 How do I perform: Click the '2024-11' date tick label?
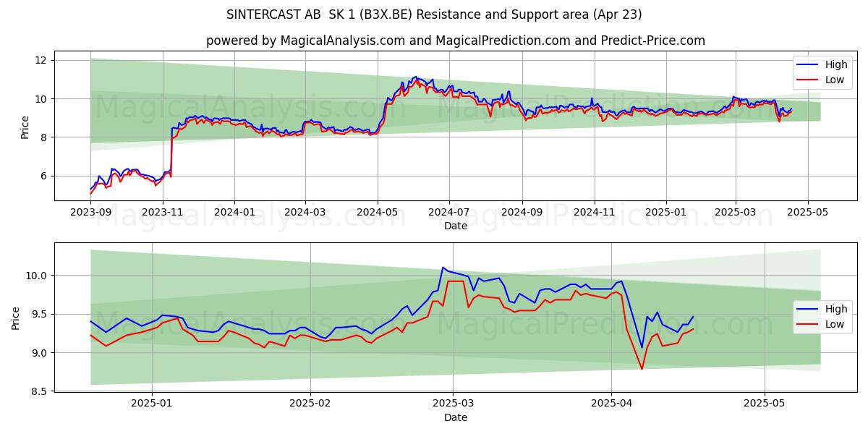(x=595, y=213)
